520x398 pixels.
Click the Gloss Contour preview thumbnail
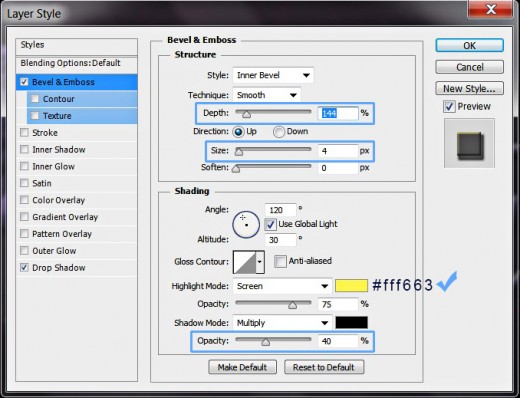[244, 262]
